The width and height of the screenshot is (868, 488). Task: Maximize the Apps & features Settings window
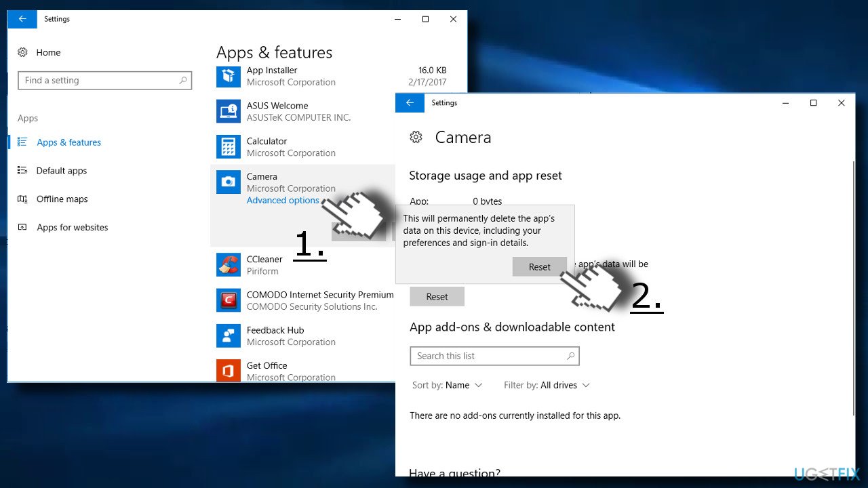425,19
